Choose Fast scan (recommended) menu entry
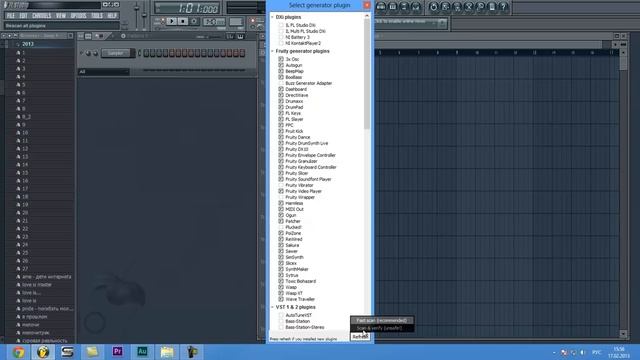This screenshot has width=640, height=360. pyautogui.click(x=382, y=320)
